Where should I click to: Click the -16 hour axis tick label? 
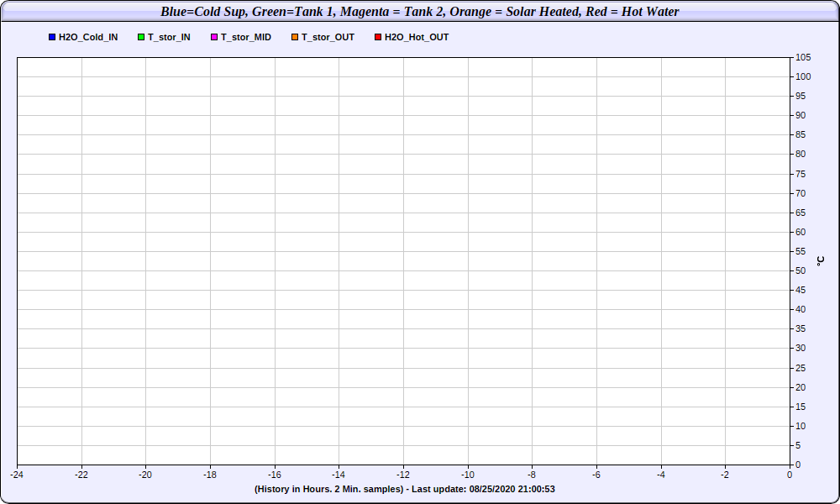[275, 475]
